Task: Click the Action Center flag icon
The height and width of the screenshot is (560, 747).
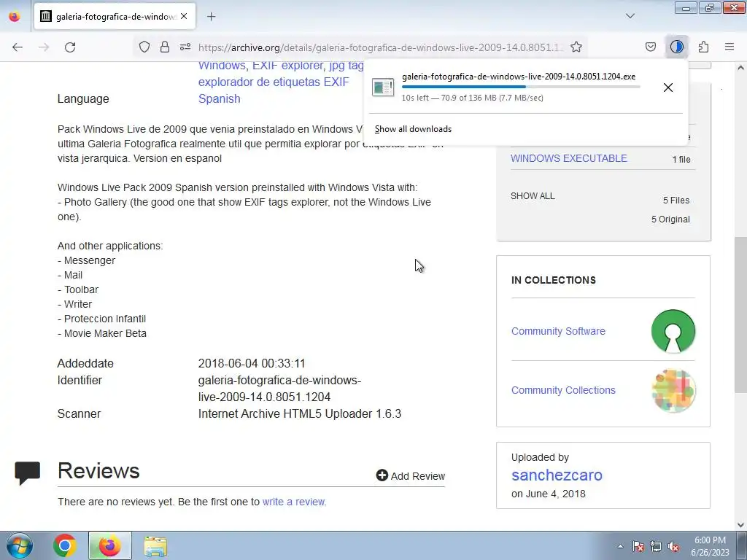Action: click(x=638, y=546)
